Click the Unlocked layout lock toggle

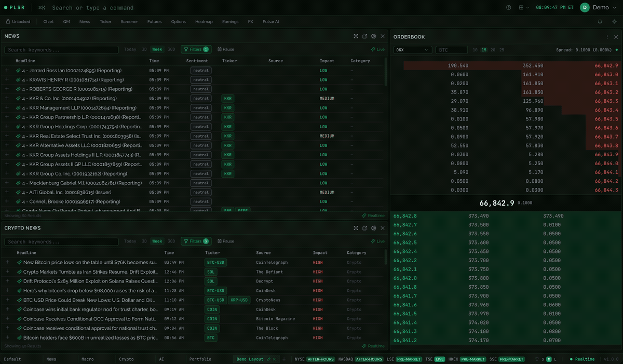coord(18,22)
